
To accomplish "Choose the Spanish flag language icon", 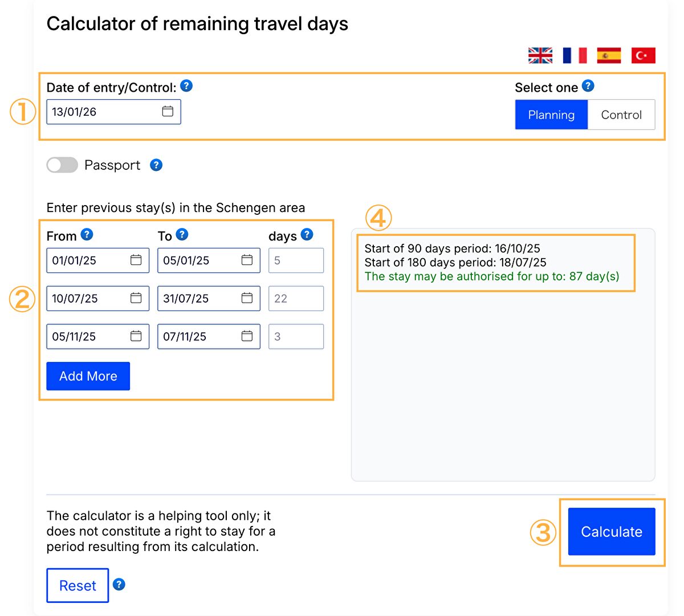I will click(x=609, y=55).
